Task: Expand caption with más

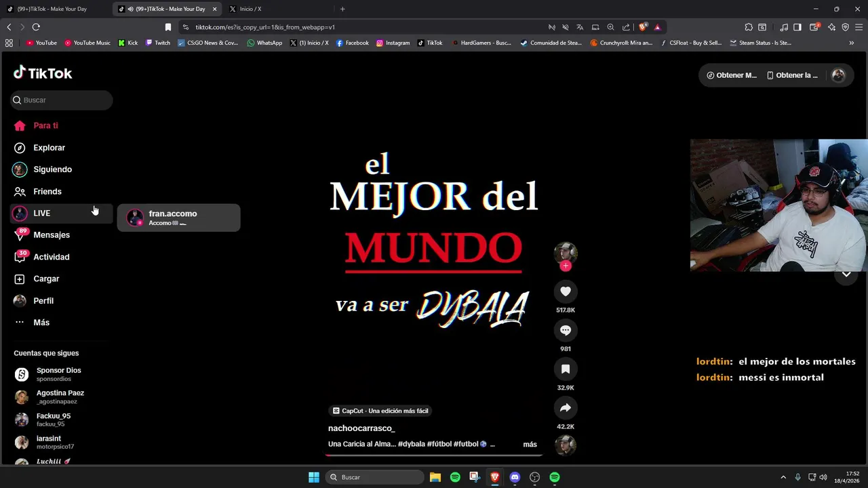Action: pos(530,445)
